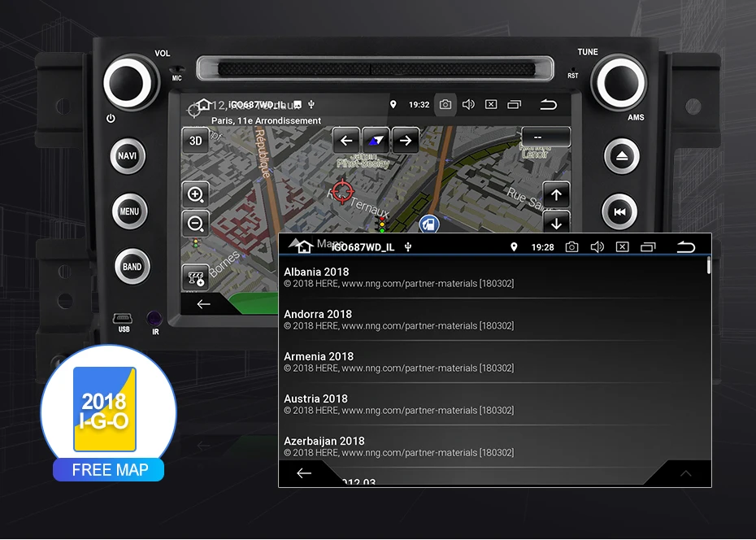Tap USB icon in Maps list bar

[408, 247]
